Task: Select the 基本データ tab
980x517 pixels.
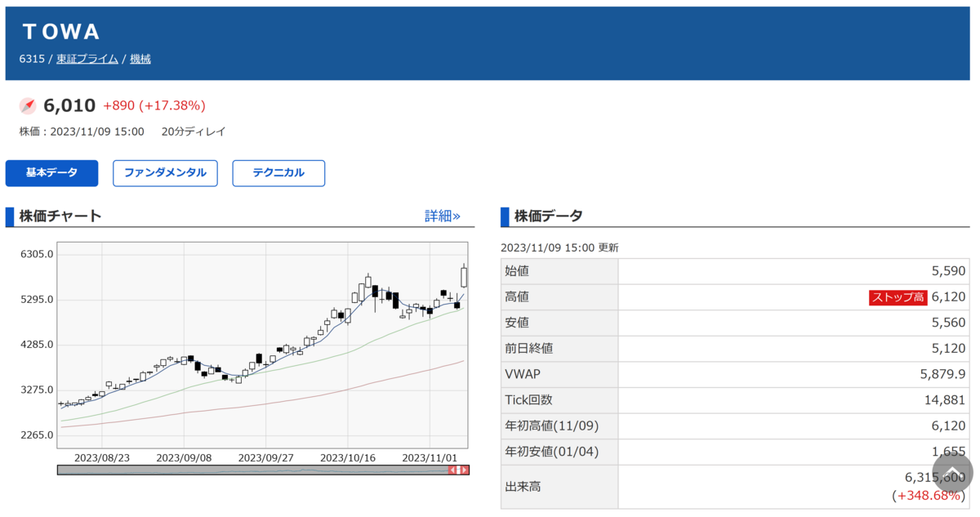Action: (x=51, y=173)
